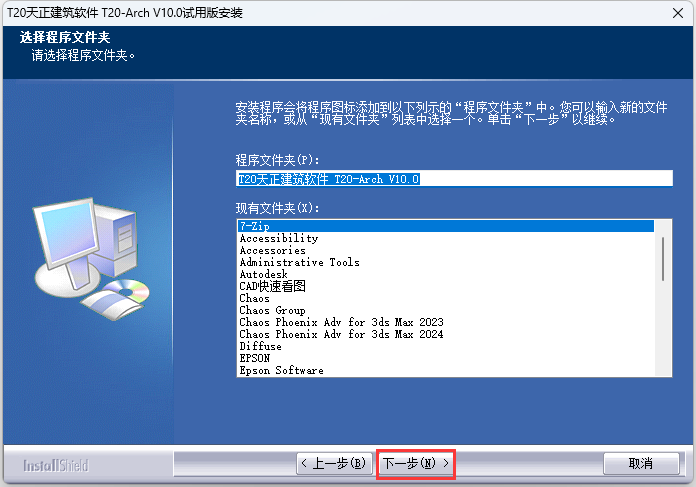Select EPSON folder entry

446,358
